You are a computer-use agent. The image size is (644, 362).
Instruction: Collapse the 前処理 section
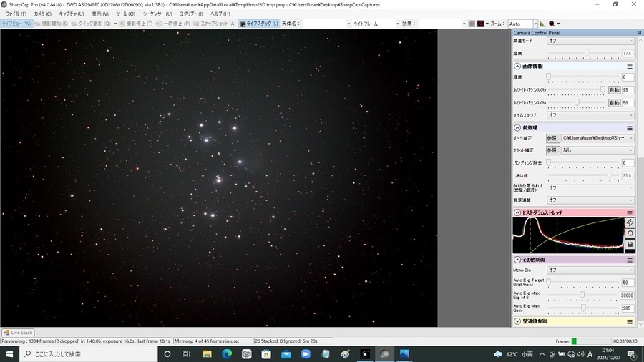point(517,127)
